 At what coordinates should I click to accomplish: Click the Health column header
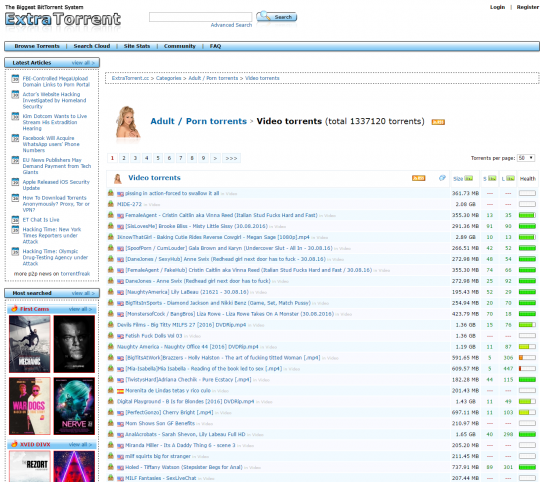[x=527, y=178]
